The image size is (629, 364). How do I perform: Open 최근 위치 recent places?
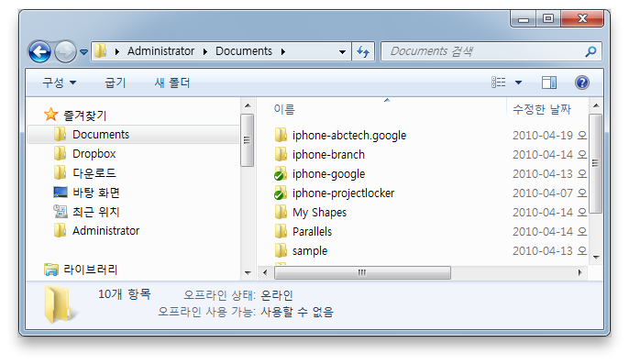(x=96, y=212)
